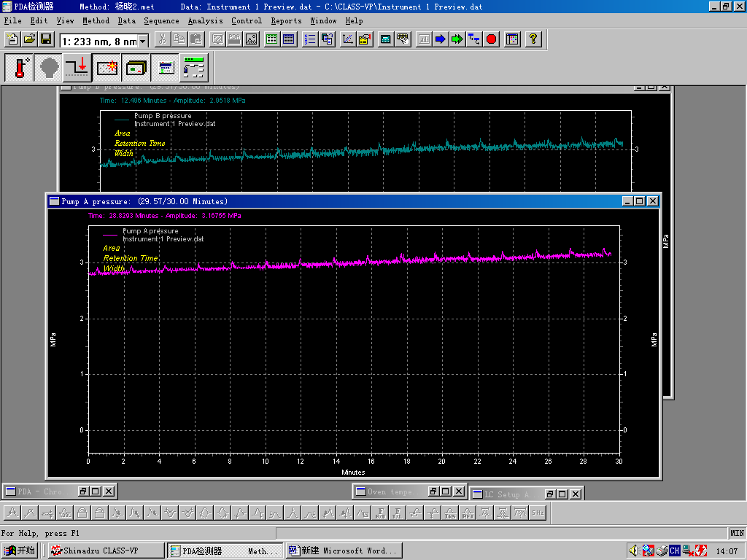The image size is (747, 560).
Task: Restore the minimized Oven temperature window
Action: point(433,492)
